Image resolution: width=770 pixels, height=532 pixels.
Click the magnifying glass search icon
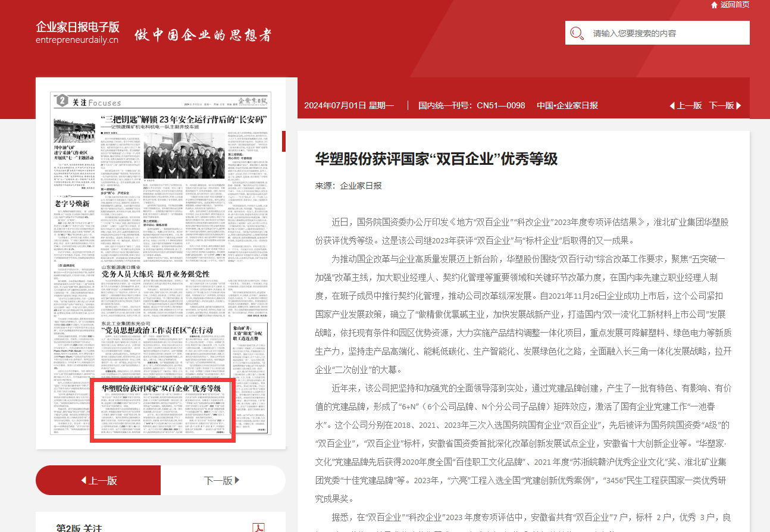click(x=577, y=33)
